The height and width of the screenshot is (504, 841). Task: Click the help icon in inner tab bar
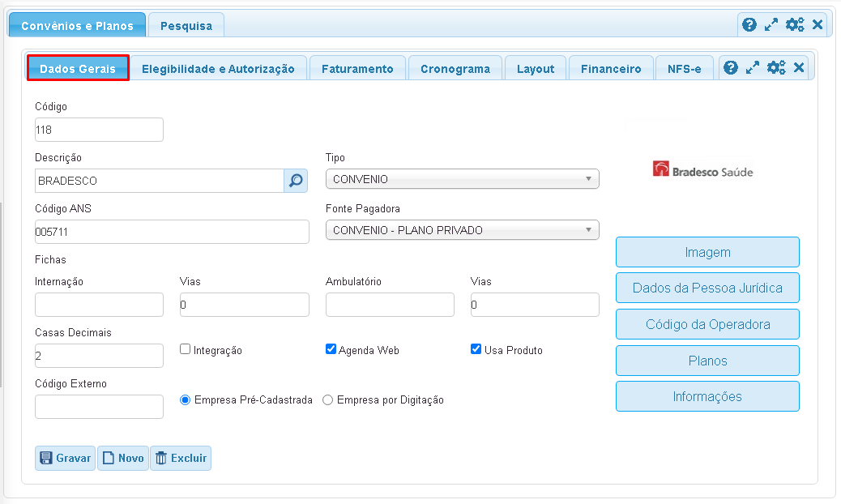[x=731, y=68]
